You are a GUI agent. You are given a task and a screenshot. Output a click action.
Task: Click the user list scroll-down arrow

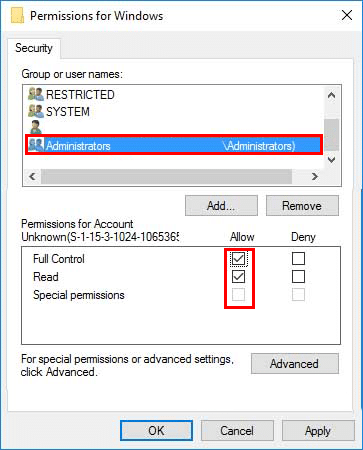click(x=331, y=160)
